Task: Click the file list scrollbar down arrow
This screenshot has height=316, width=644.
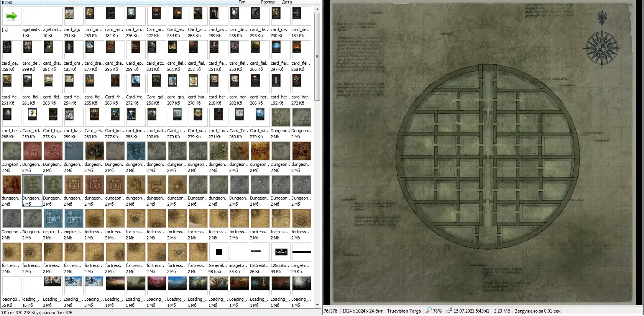Action: [x=317, y=305]
